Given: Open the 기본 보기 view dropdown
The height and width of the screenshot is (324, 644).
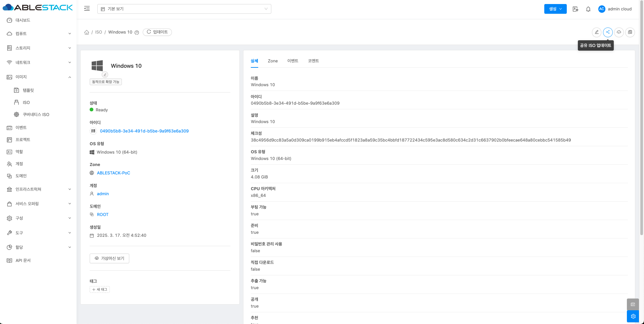Looking at the screenshot, I should 184,9.
